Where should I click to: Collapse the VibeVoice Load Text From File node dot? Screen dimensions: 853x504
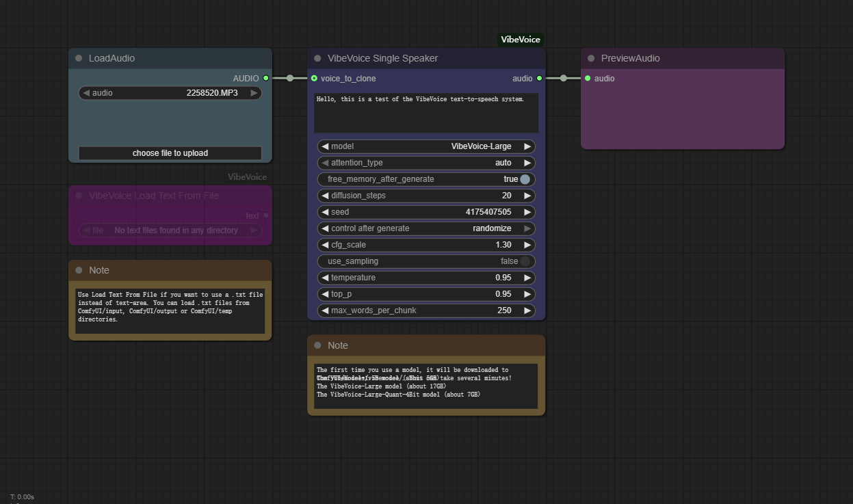[x=79, y=196]
